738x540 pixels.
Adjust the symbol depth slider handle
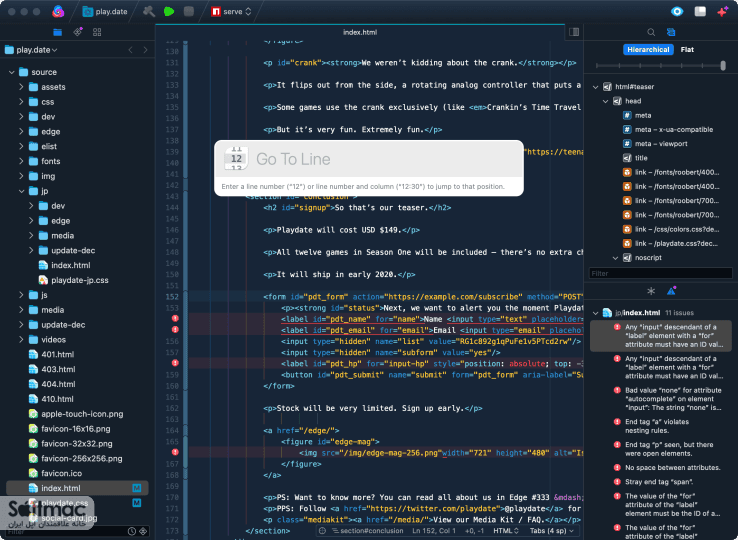pyautogui.click(x=723, y=66)
